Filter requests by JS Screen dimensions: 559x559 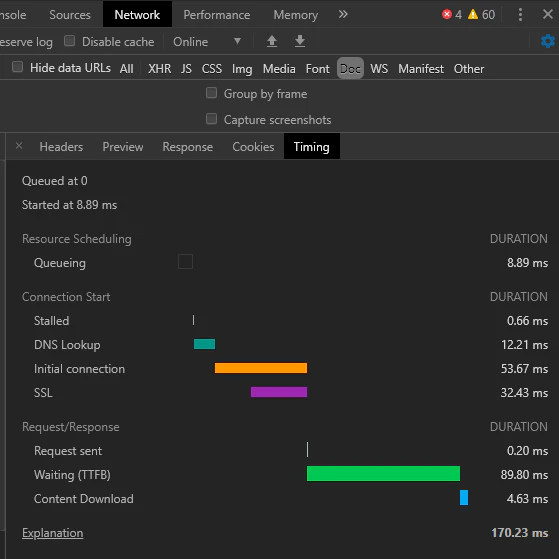pos(186,68)
